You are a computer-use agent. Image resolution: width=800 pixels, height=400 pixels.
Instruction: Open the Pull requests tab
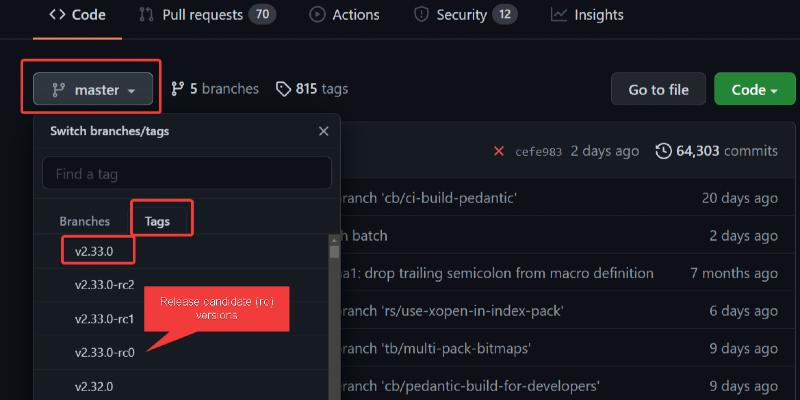pyautogui.click(x=206, y=15)
